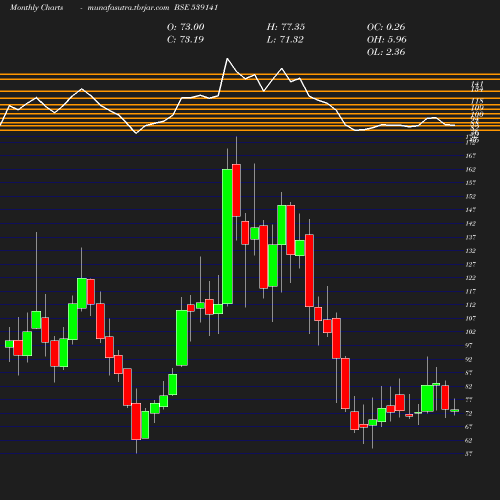
Task: Click the "BSE 539141" symbol label
Action: [x=196, y=7]
